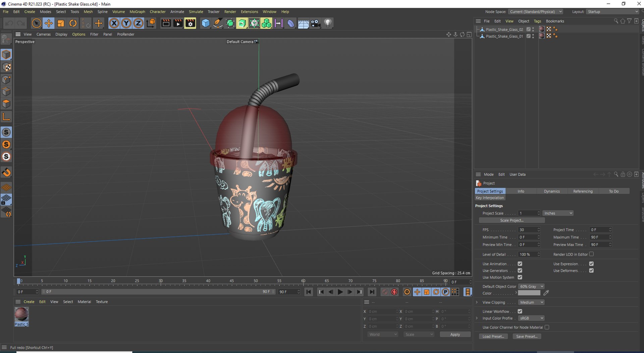The width and height of the screenshot is (644, 353).
Task: Open Input Color Profile sRGB dropdown
Action: [x=531, y=318]
